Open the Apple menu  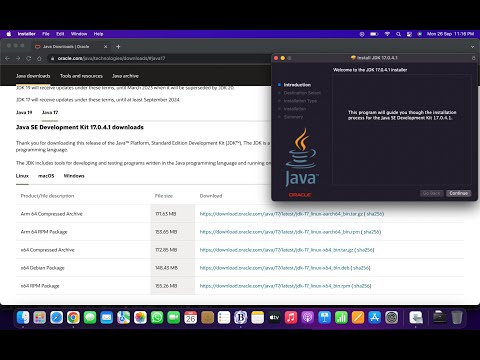pyautogui.click(x=9, y=34)
